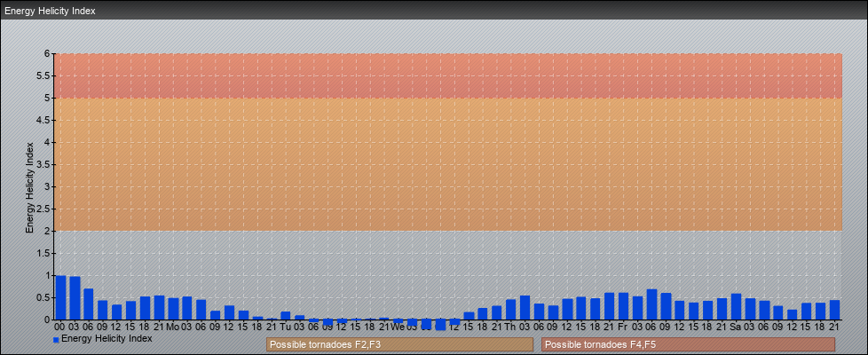Click the Mo day label on the x-axis

[173, 327]
